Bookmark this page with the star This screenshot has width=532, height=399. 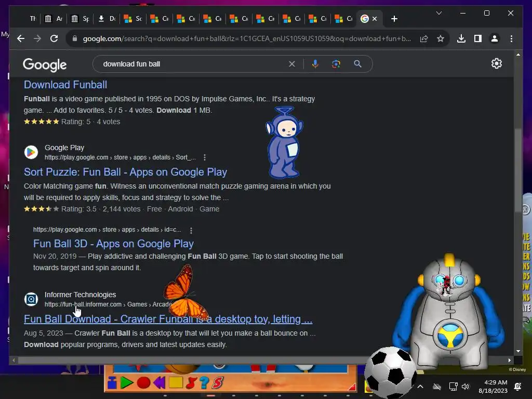point(441,38)
